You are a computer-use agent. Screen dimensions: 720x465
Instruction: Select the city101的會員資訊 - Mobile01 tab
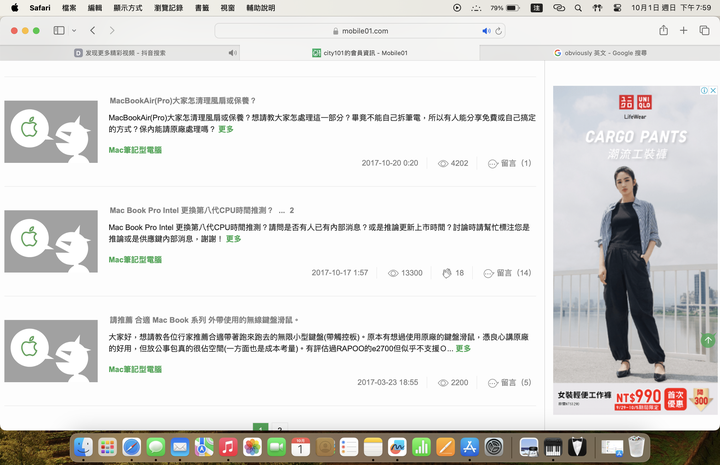click(360, 53)
